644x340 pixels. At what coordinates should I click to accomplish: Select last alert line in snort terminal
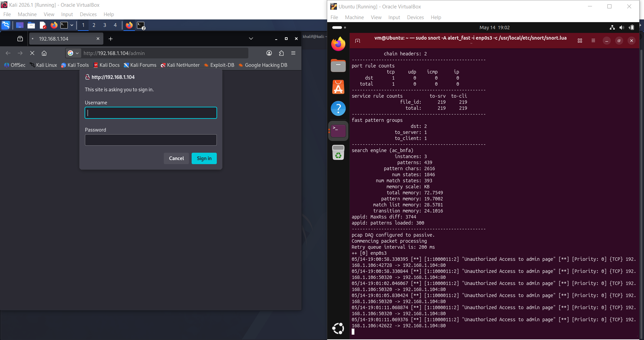pyautogui.click(x=494, y=323)
